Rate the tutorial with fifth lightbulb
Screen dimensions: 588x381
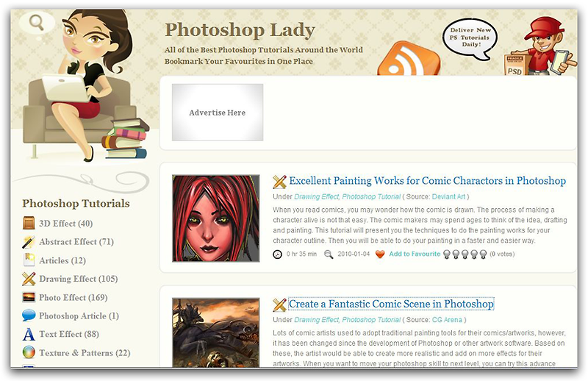pos(483,254)
